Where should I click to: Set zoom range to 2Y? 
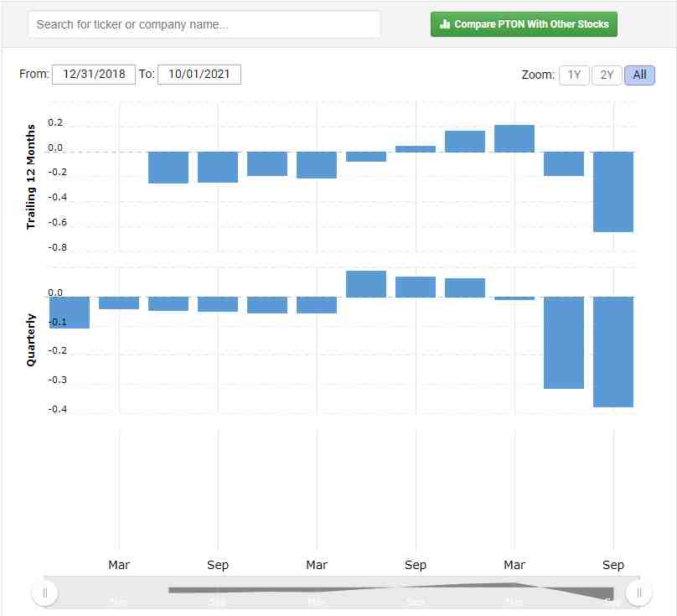pyautogui.click(x=607, y=75)
